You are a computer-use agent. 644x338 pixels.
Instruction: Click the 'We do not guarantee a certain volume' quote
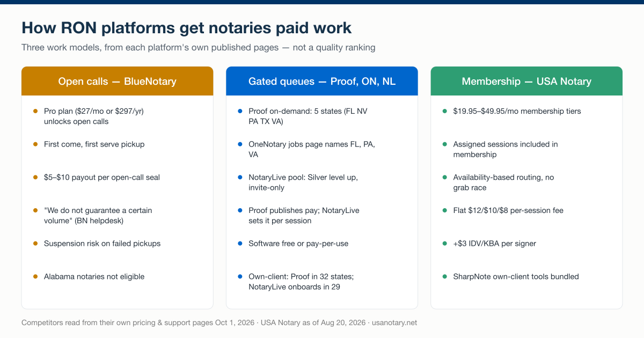[98, 216]
